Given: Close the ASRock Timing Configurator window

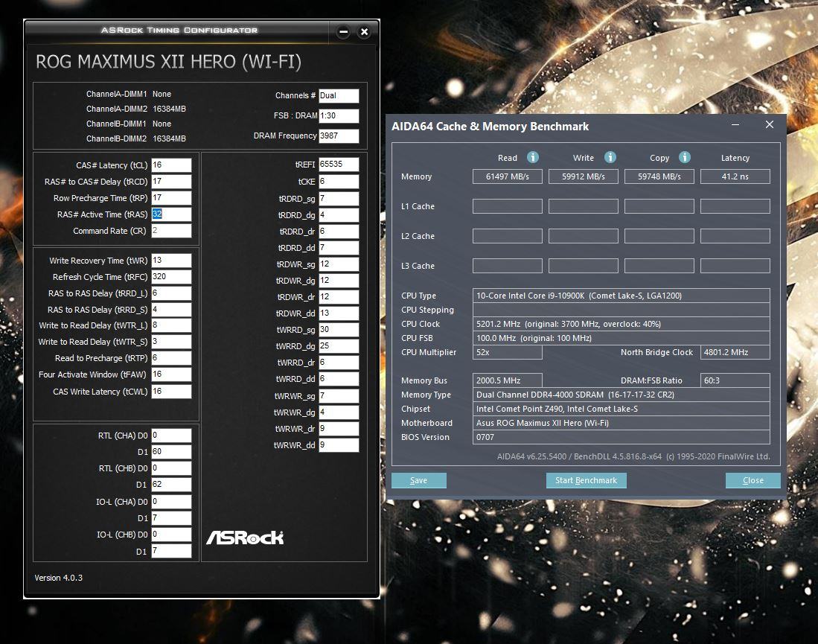Looking at the screenshot, I should 364,32.
